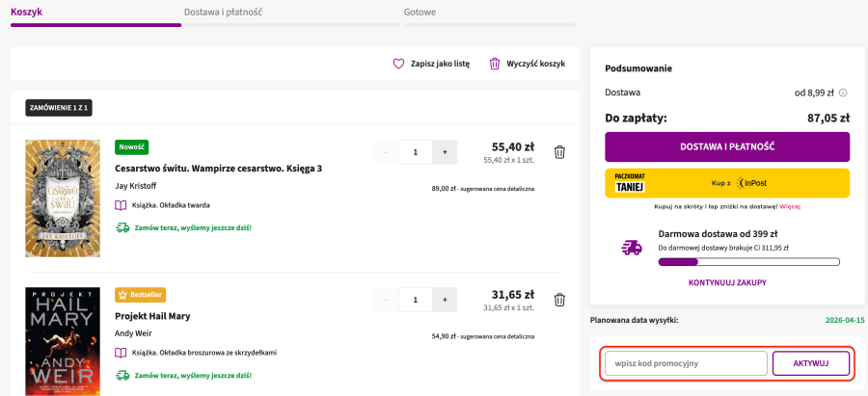Click the purple delivery truck icon
The image size is (868, 396).
pos(632,248)
